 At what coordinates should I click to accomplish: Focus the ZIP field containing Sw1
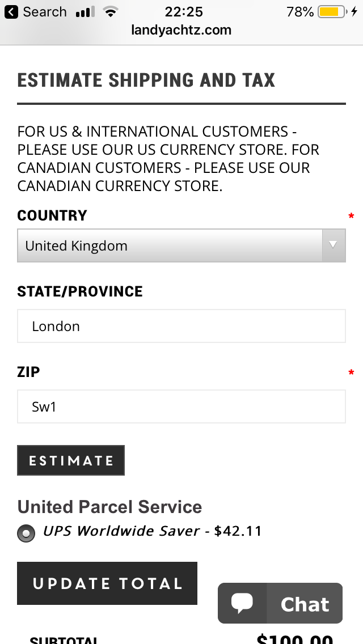[x=181, y=406]
